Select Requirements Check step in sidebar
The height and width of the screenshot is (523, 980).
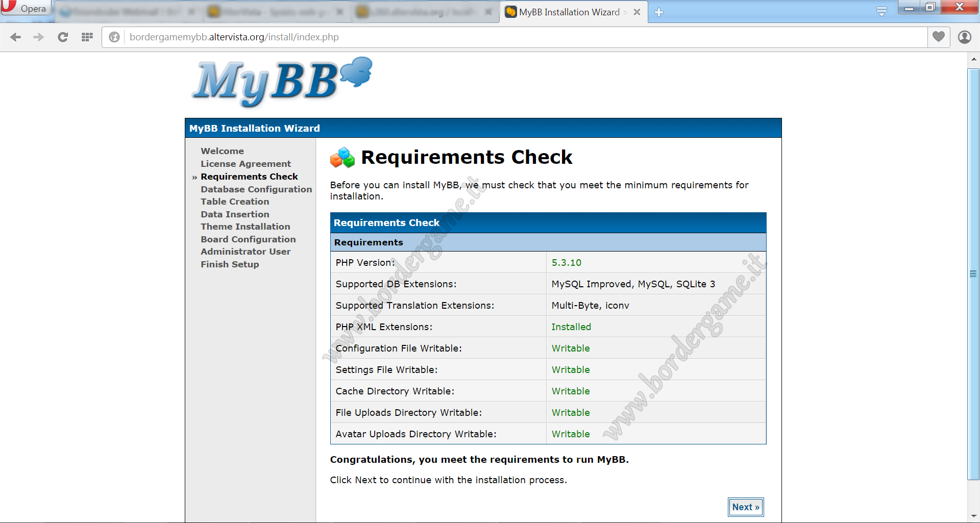[249, 177]
